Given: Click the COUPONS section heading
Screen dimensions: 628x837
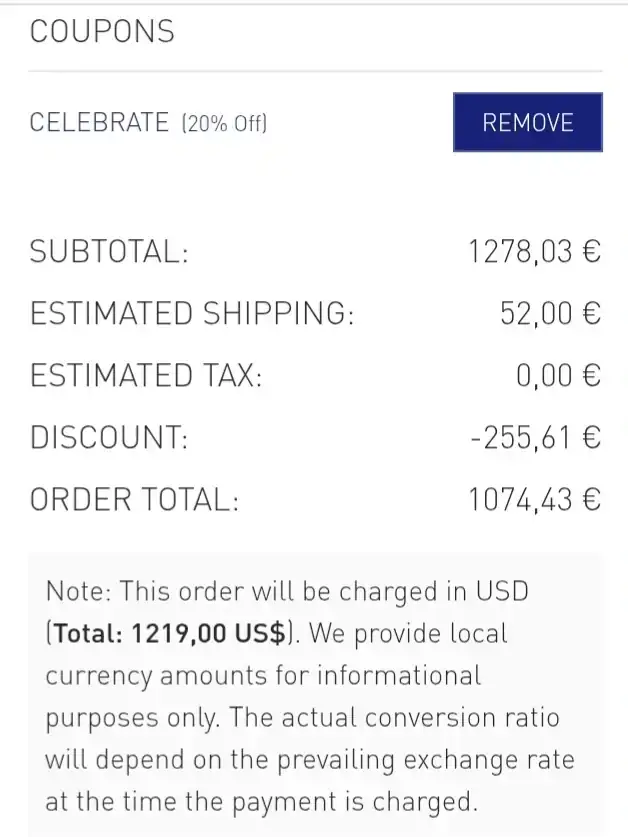Looking at the screenshot, I should point(102,32).
